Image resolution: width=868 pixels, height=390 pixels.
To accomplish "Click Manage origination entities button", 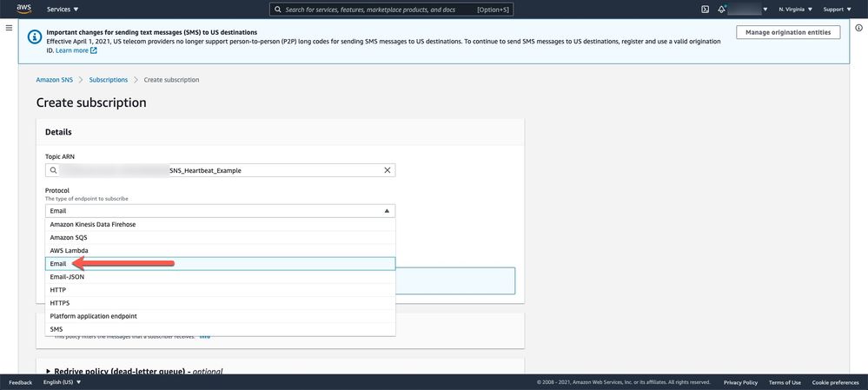I will tap(788, 33).
